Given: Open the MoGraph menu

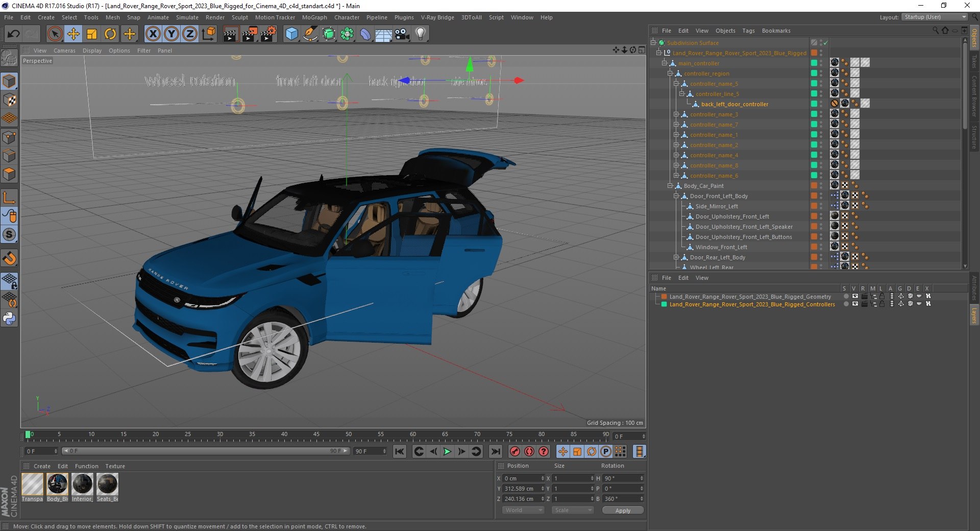Looking at the screenshot, I should pyautogui.click(x=314, y=17).
